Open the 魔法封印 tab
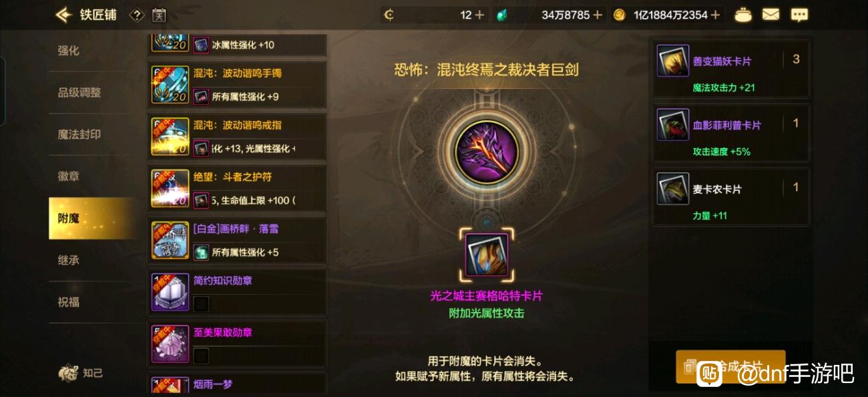The width and height of the screenshot is (868, 397). coord(79,134)
